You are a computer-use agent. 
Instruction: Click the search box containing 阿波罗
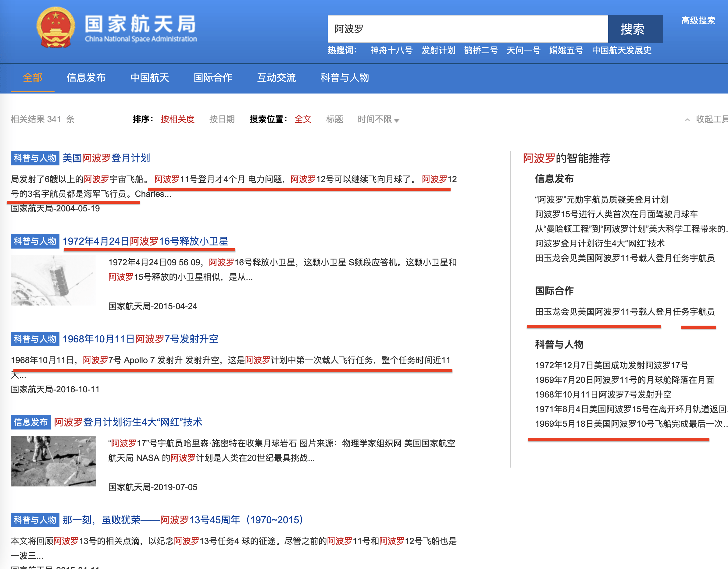click(x=468, y=29)
